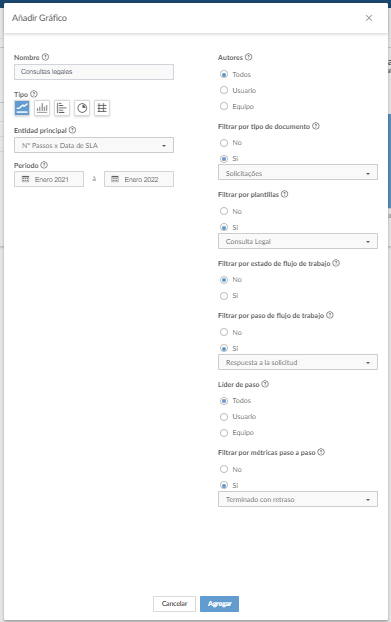The height and width of the screenshot is (622, 391).
Task: Select No for Filtrar por métricas paso a paso
Action: tap(224, 469)
